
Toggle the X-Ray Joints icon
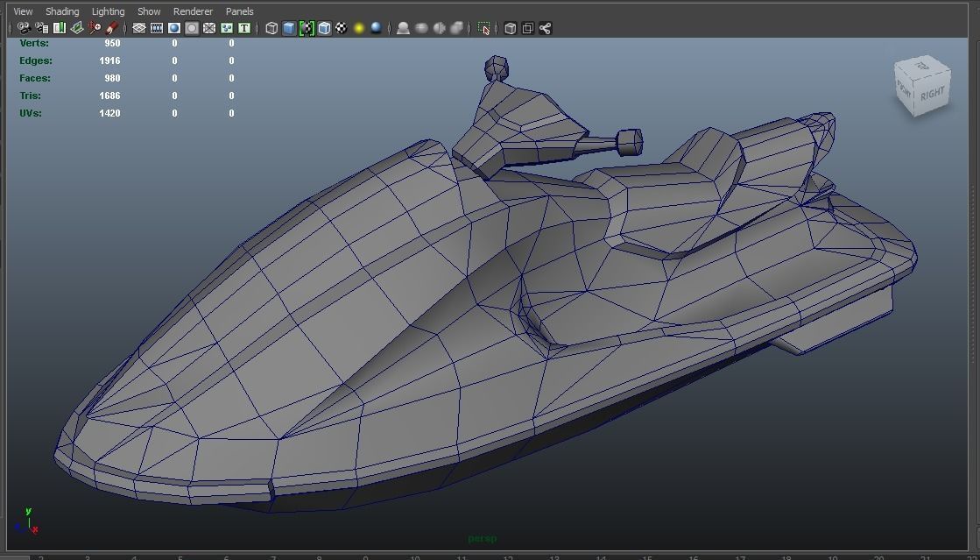545,28
